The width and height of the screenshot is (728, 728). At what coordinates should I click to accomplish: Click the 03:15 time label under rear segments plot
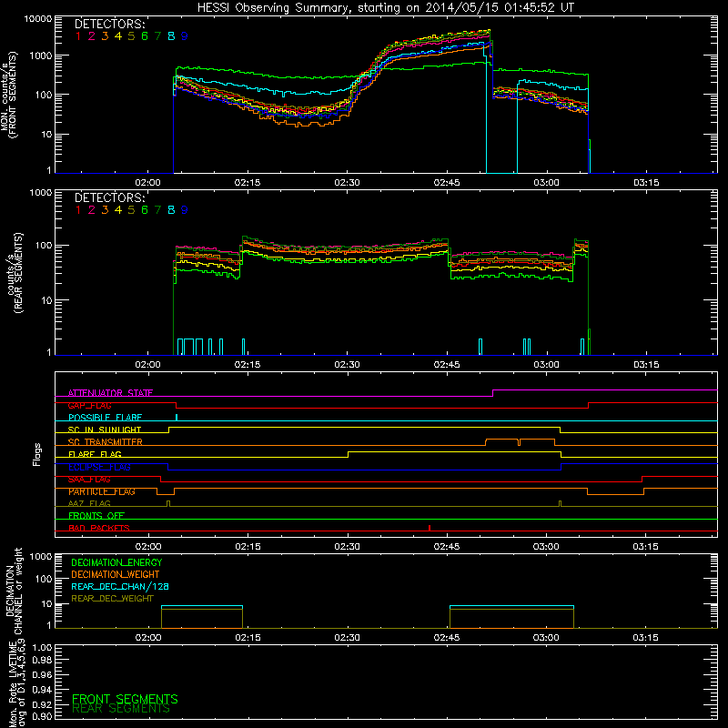pyautogui.click(x=646, y=365)
